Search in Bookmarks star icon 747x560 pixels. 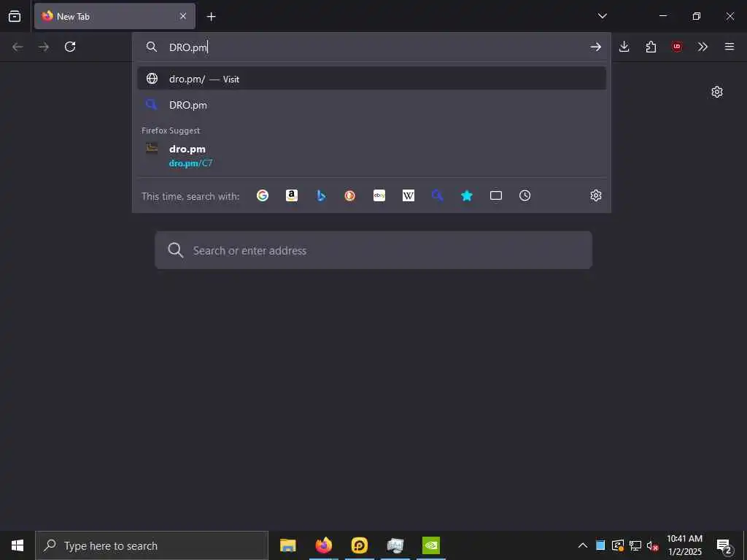tap(467, 195)
